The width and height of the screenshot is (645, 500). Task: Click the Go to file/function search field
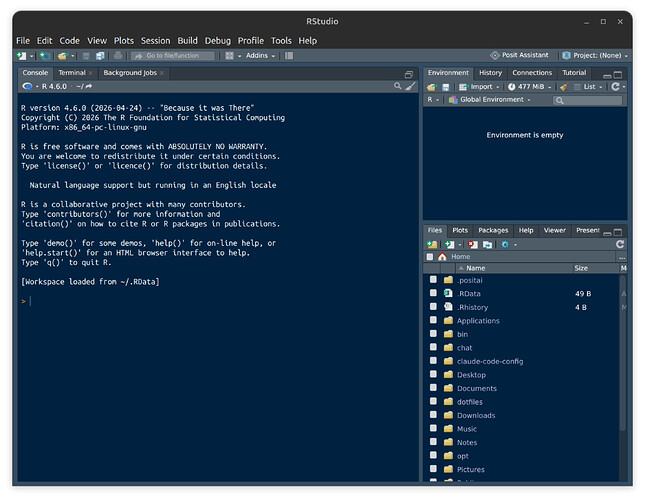[173, 56]
